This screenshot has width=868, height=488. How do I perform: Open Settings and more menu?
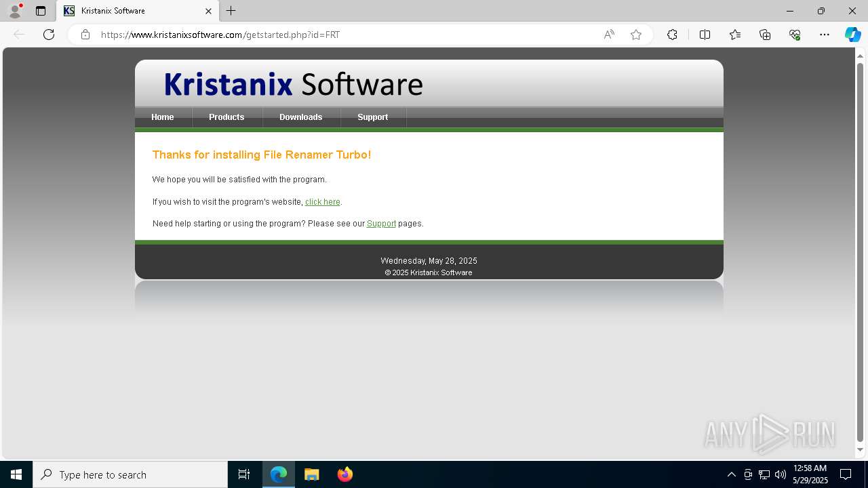point(825,35)
